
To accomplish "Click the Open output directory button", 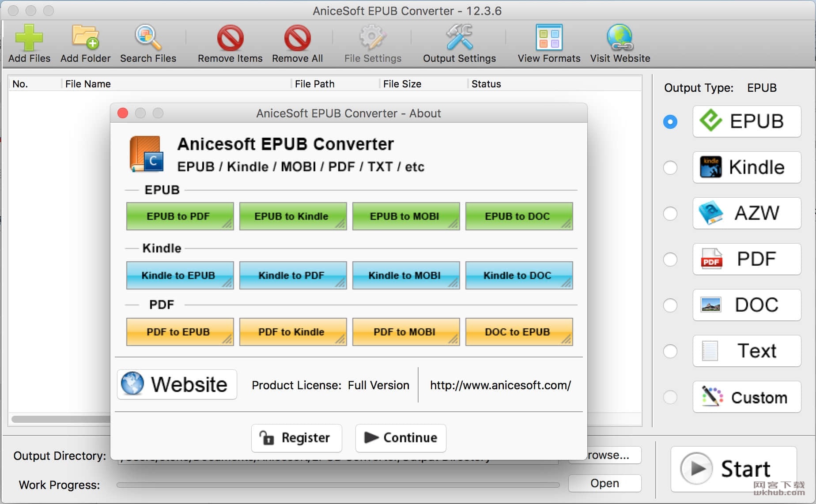I will point(604,483).
